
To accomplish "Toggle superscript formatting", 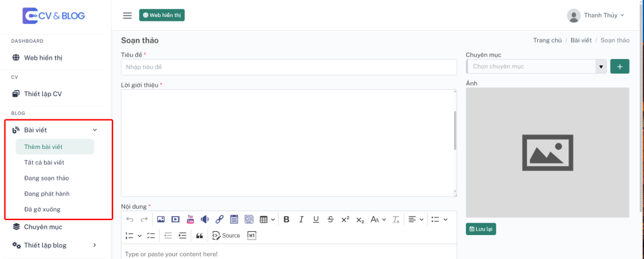I will [x=345, y=219].
